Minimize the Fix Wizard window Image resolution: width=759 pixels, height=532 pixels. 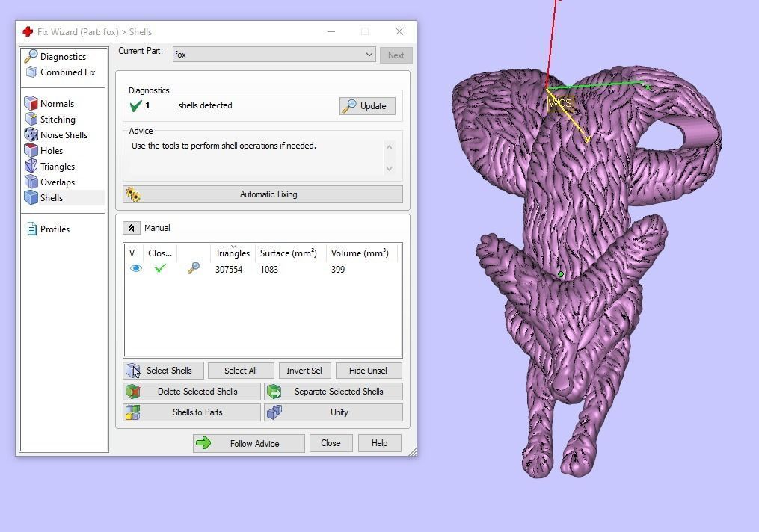(331, 31)
